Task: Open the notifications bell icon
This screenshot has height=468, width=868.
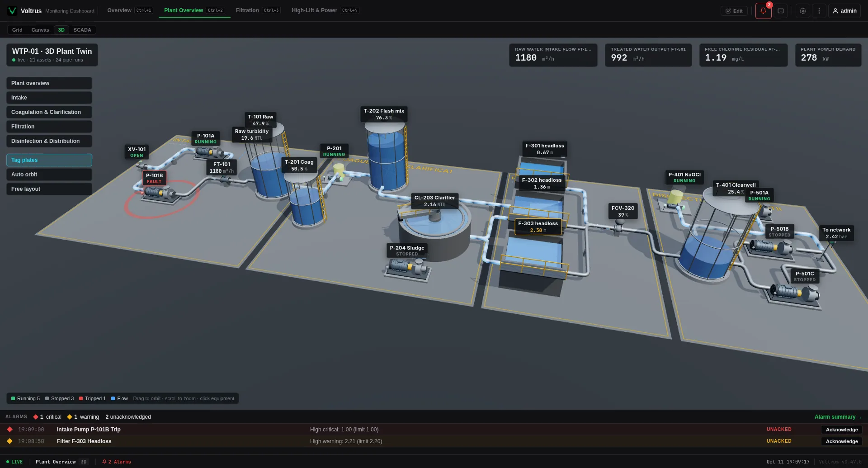Action: pos(763,11)
